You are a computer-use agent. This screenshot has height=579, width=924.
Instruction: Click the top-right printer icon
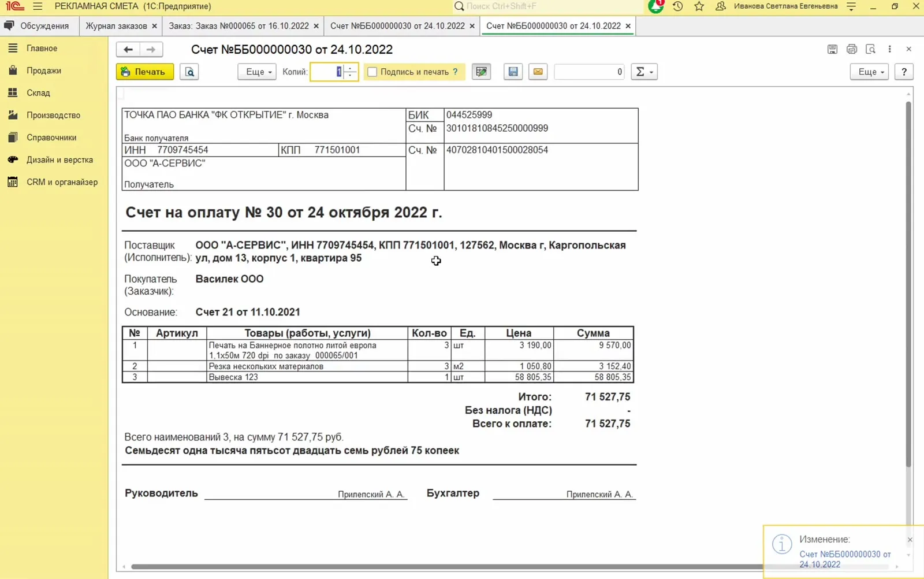coord(851,49)
